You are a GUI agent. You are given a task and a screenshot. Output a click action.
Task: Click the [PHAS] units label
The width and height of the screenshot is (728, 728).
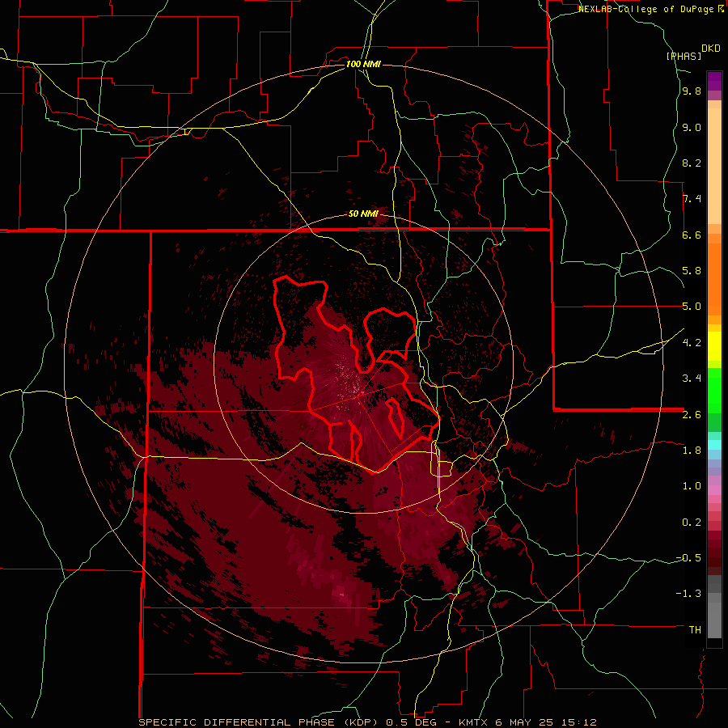684,56
